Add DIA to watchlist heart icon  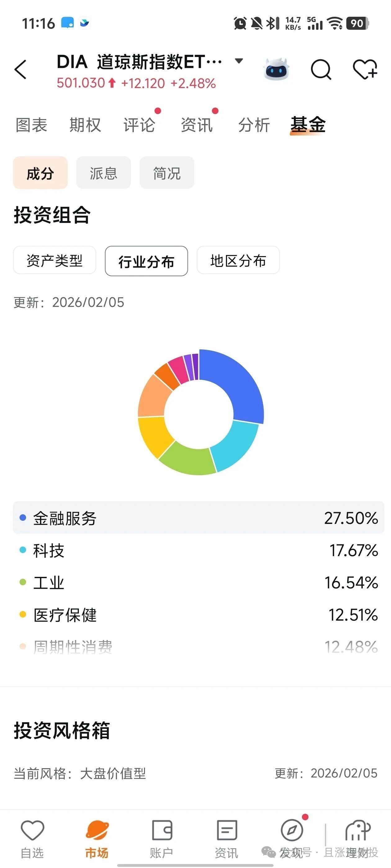tap(365, 69)
